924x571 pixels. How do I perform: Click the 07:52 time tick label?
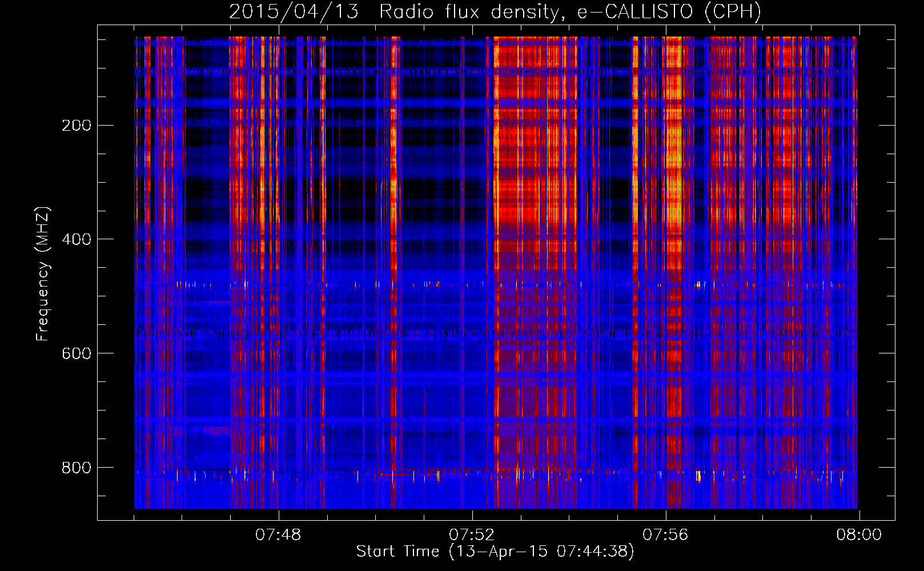472,535
